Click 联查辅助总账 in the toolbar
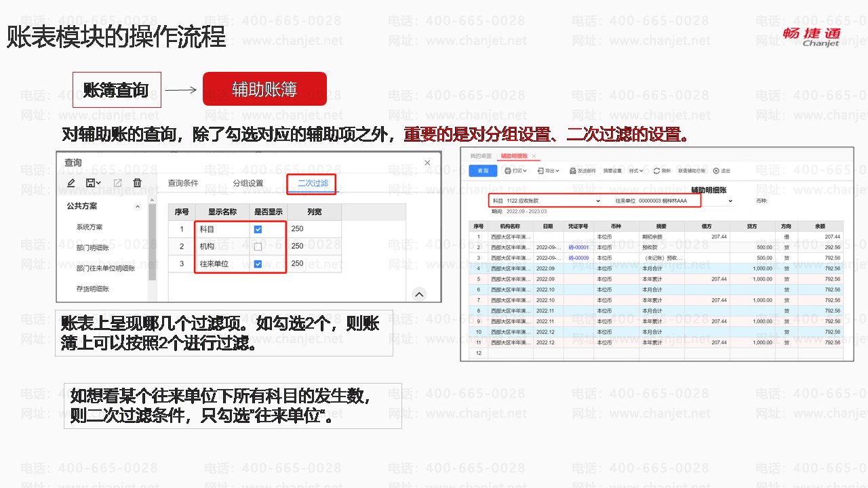Viewport: 868px width, 488px height. [x=692, y=171]
